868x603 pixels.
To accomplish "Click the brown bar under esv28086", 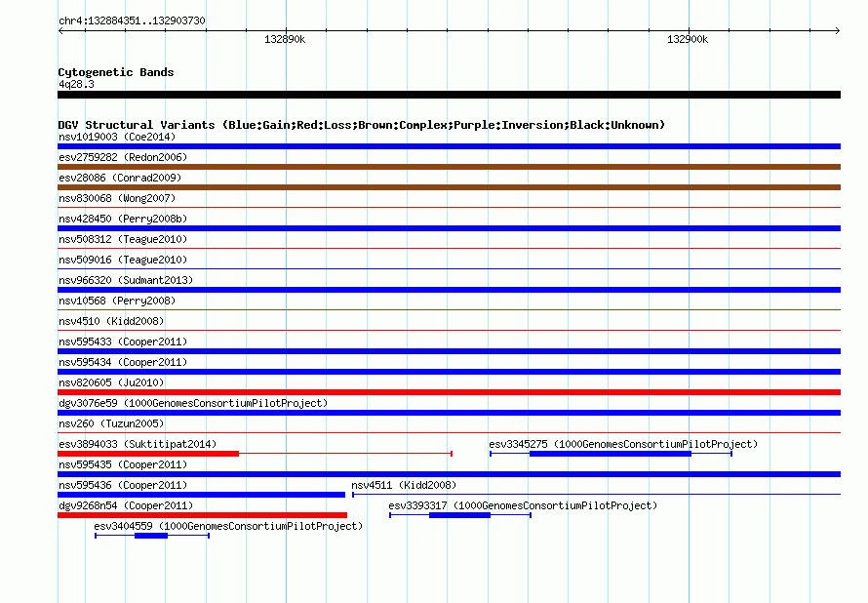I will click(x=449, y=187).
